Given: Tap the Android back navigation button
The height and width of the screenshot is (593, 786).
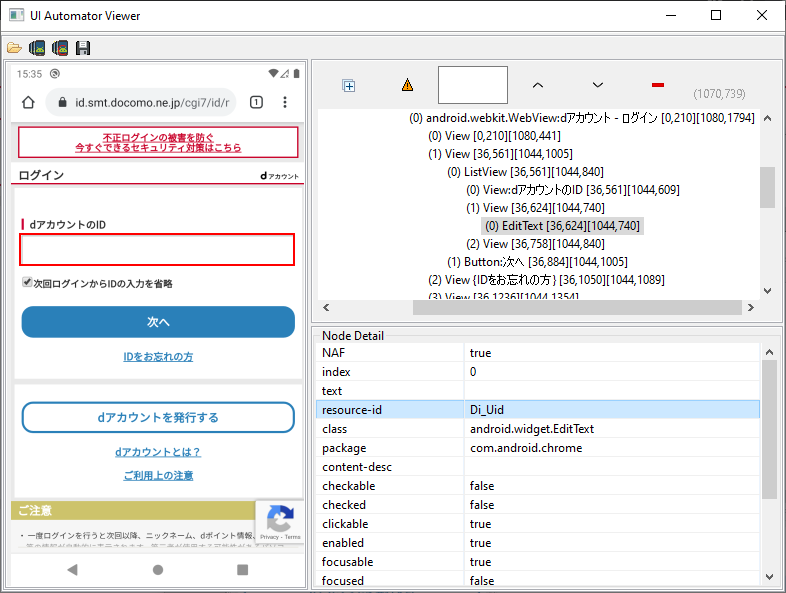Looking at the screenshot, I should pos(73,569).
